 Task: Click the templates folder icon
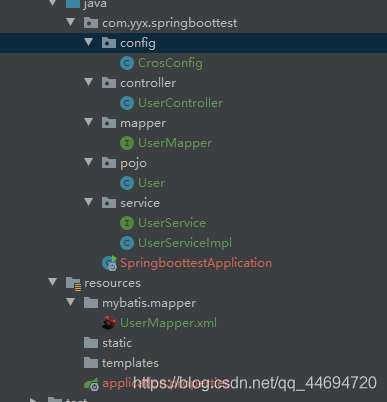coord(91,363)
